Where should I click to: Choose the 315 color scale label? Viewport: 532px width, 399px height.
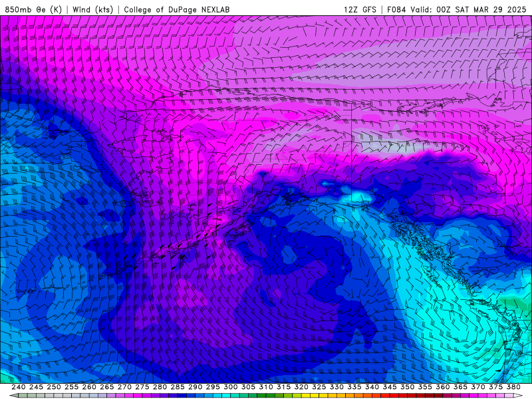(283, 387)
